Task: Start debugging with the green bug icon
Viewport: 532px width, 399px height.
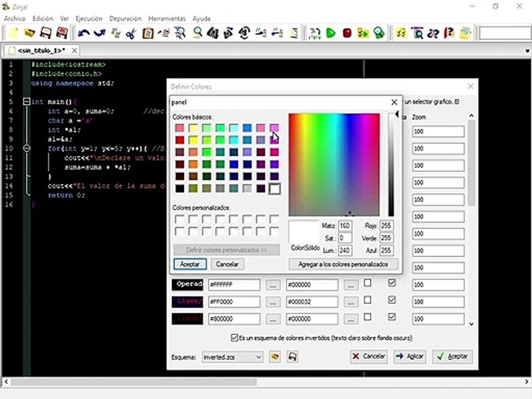Action: pyautogui.click(x=379, y=33)
